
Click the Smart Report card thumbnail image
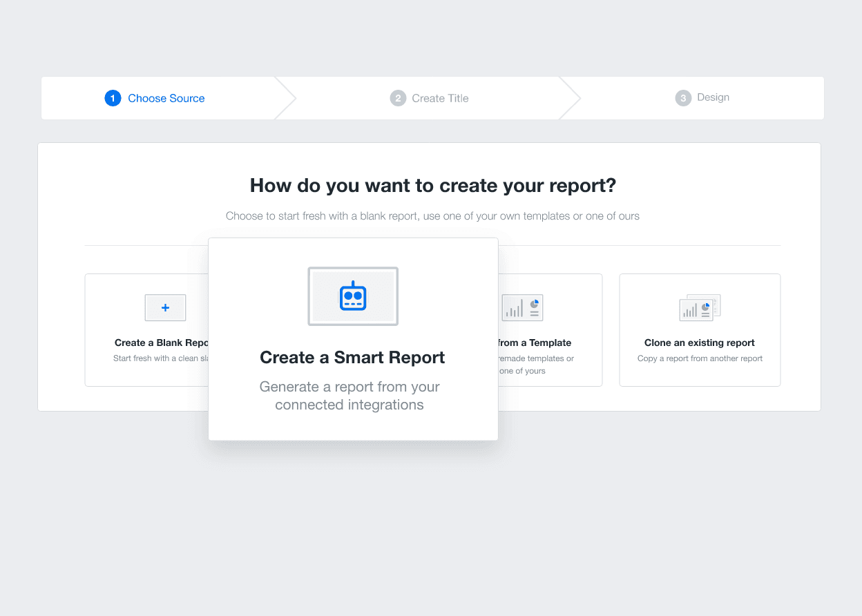[353, 296]
